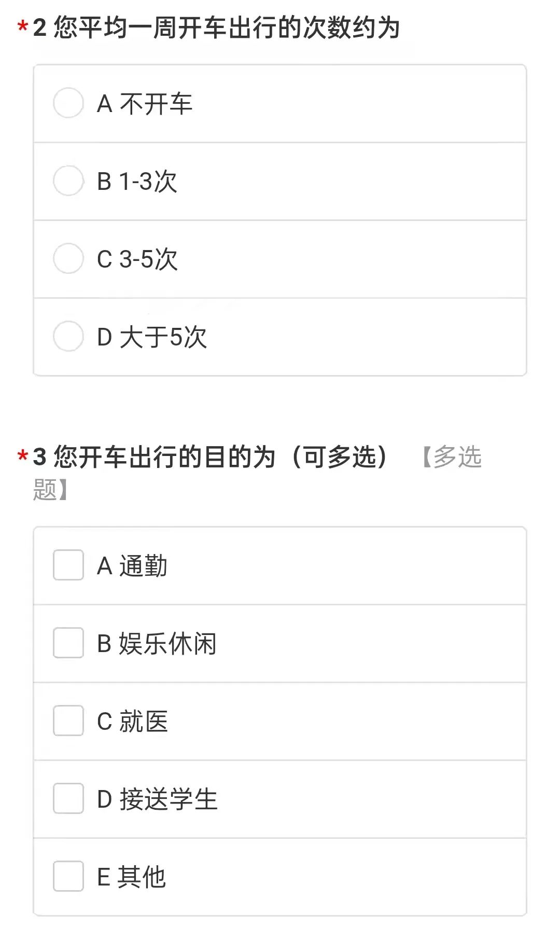Screen dimensions: 560x941
Task: Choose the 'C 3-5次' radio circle
Action: coord(68,259)
